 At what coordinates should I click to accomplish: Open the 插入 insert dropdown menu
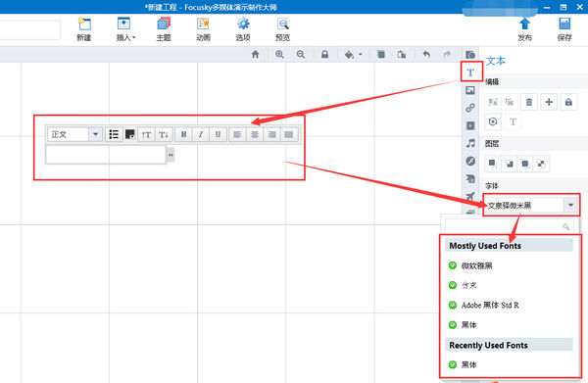tap(125, 29)
